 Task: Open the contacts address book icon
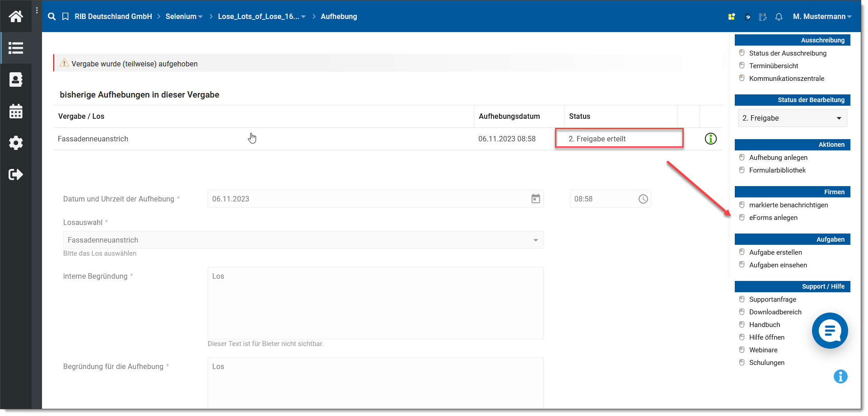coord(16,79)
